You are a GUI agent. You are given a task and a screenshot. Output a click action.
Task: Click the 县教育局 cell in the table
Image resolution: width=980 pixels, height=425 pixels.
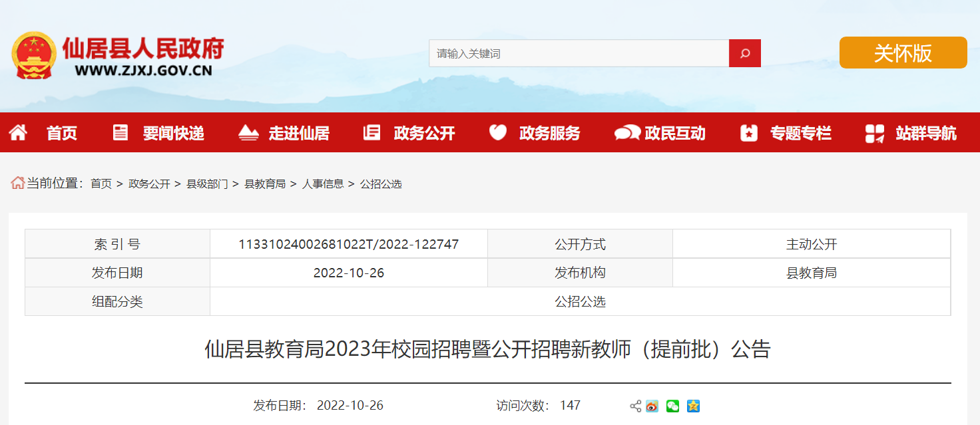(812, 273)
